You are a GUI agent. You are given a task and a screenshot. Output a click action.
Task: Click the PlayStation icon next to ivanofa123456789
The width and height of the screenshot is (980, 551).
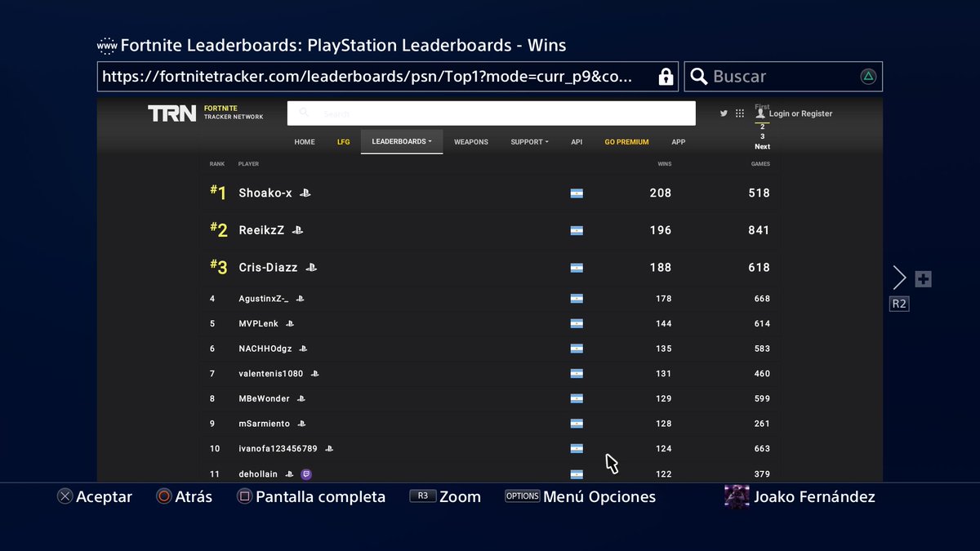pyautogui.click(x=329, y=449)
